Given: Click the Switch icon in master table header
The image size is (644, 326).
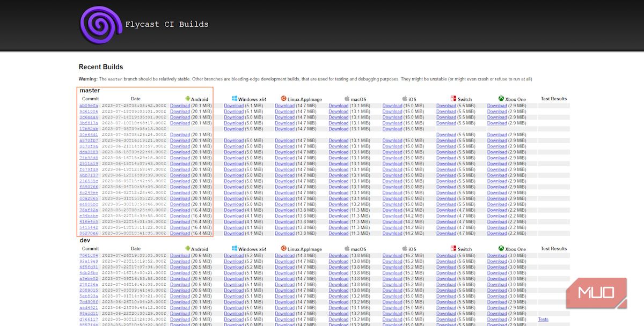Looking at the screenshot, I should pyautogui.click(x=453, y=99).
